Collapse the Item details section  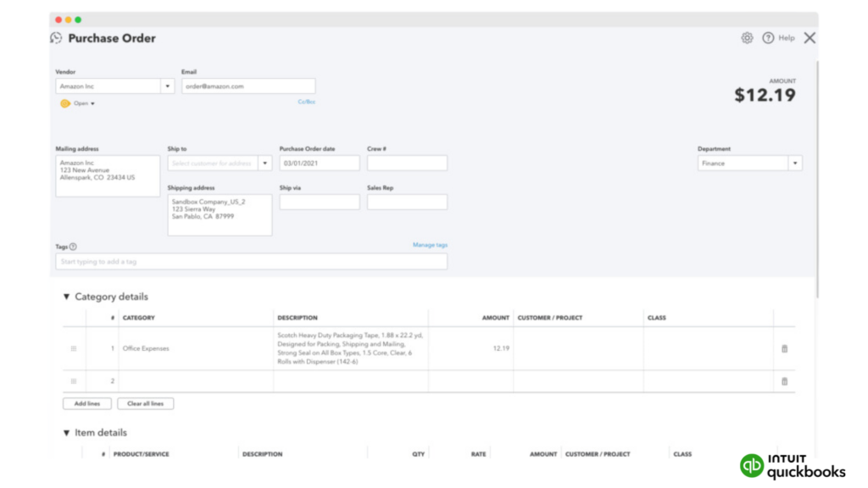[66, 433]
